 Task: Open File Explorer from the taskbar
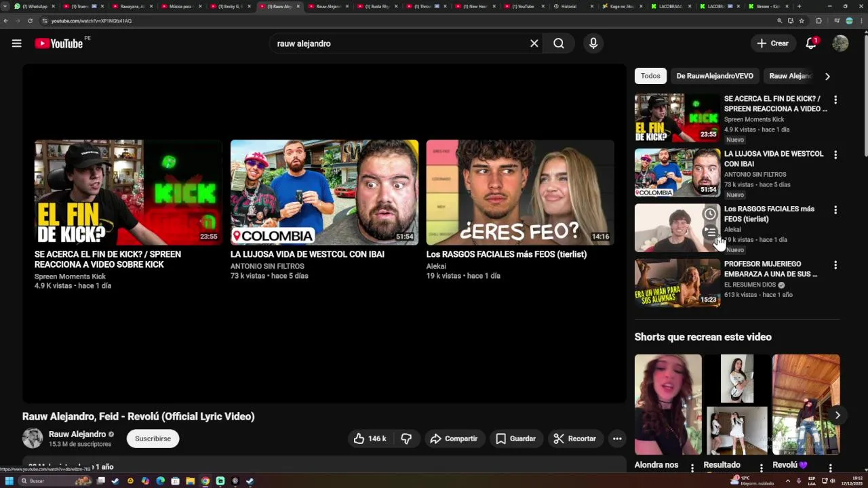[x=191, y=481]
